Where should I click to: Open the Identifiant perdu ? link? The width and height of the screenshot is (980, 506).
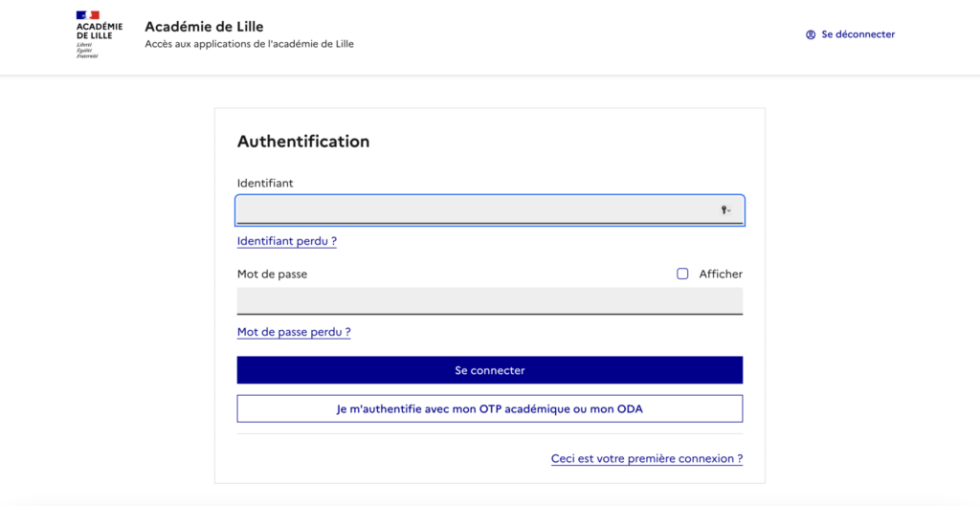pos(286,241)
